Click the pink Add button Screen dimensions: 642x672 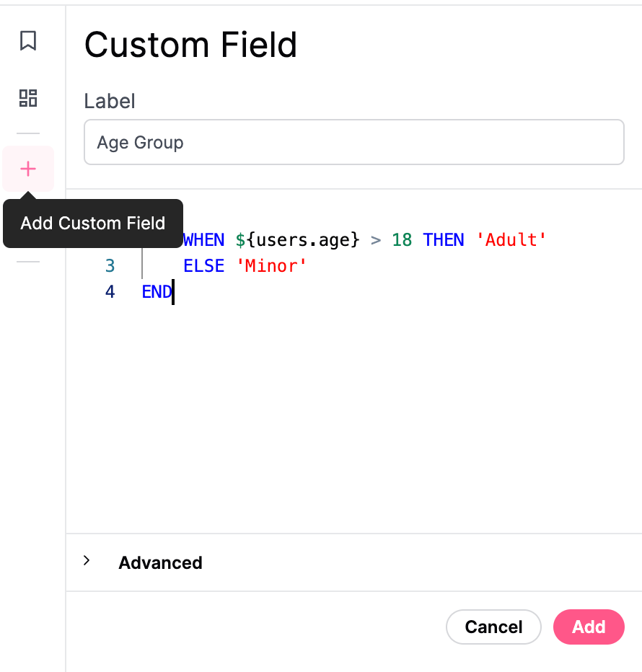tap(589, 627)
